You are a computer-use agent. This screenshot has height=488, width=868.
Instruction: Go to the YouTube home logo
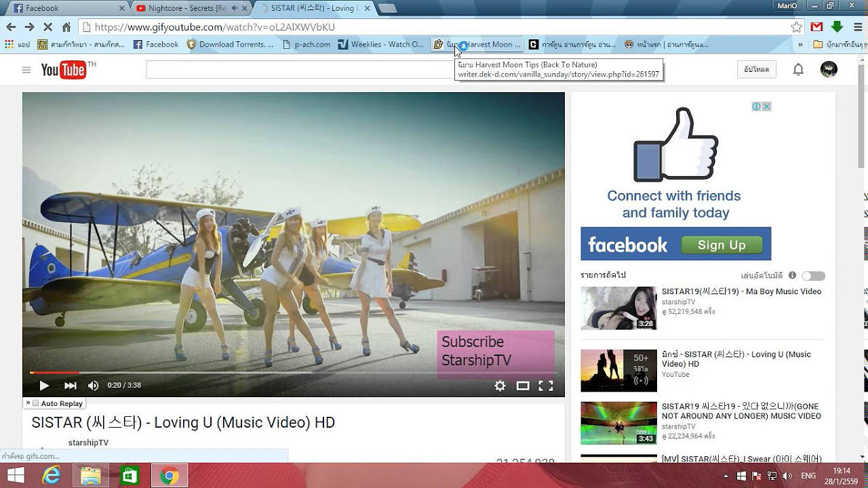pyautogui.click(x=64, y=70)
